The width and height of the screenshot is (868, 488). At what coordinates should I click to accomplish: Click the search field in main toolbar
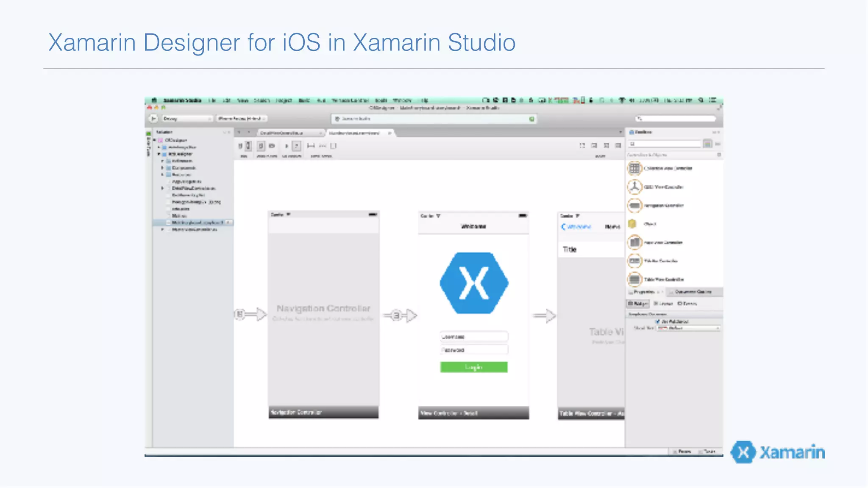(x=676, y=119)
